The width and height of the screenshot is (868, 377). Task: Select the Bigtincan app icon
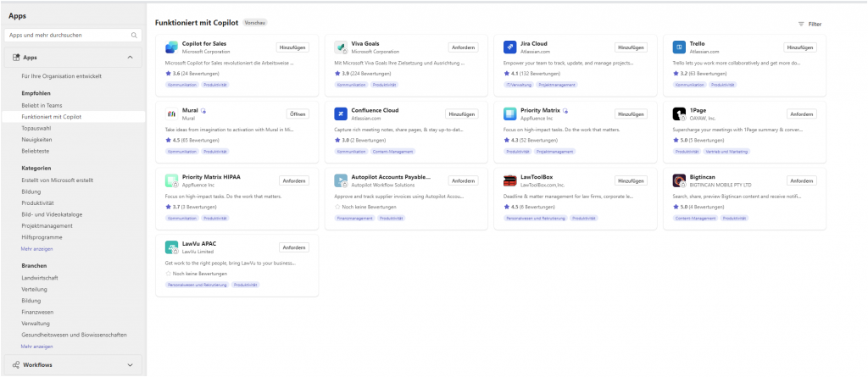coord(679,180)
